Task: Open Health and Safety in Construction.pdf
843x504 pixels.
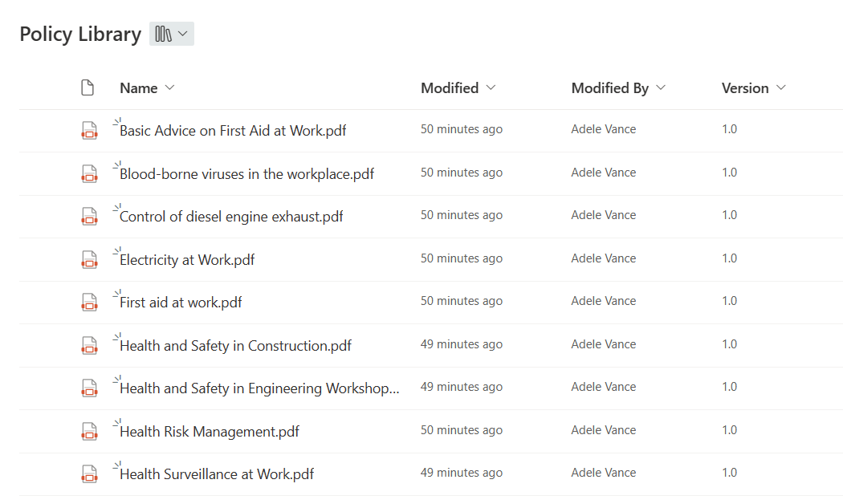Action: (x=234, y=344)
